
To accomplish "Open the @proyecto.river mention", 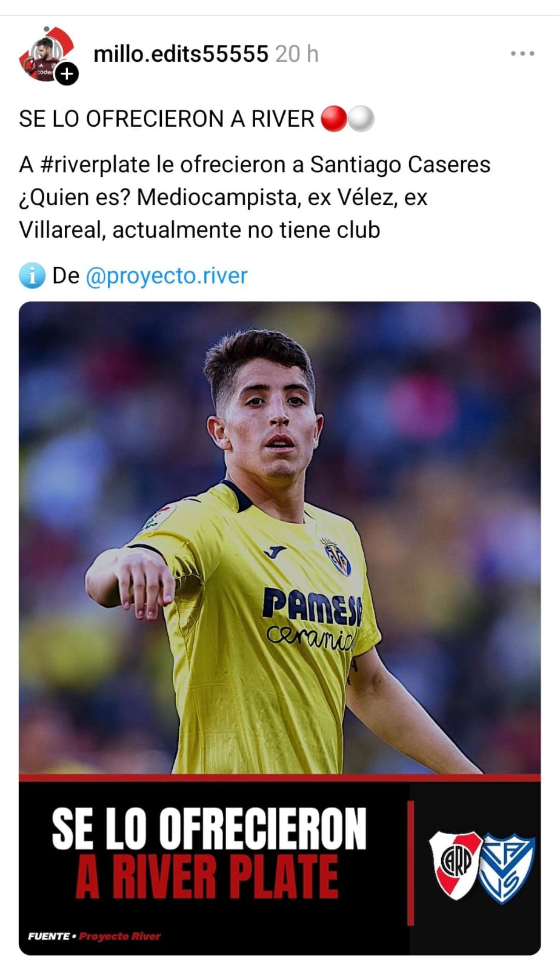I will (x=167, y=276).
